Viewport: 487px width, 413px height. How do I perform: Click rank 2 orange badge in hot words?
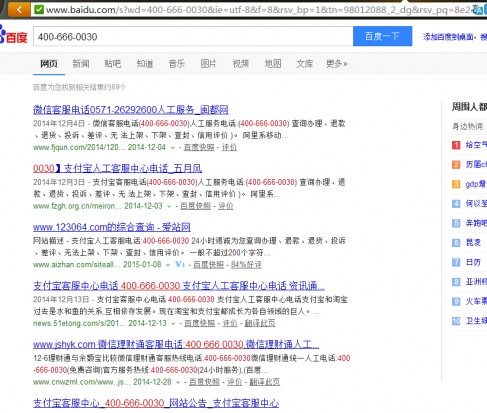(x=456, y=165)
